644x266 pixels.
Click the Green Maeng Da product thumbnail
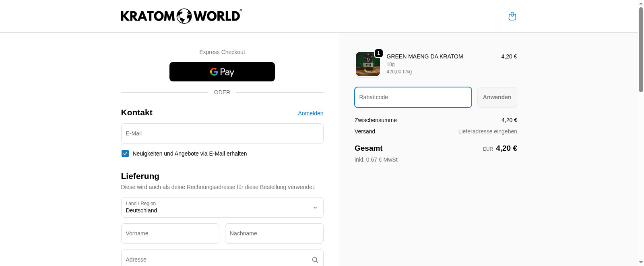coord(368,64)
